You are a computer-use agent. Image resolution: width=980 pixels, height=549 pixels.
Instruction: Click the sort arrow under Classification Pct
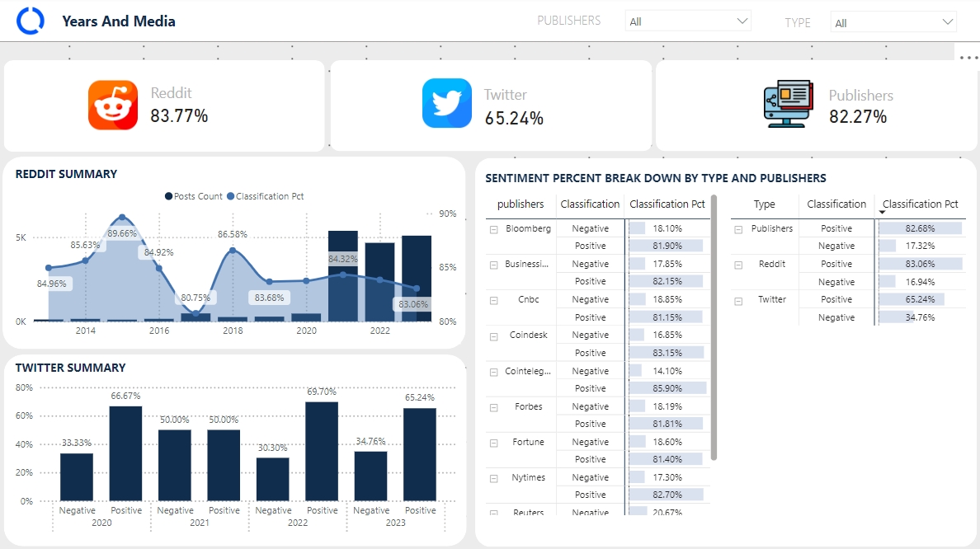pos(883,213)
